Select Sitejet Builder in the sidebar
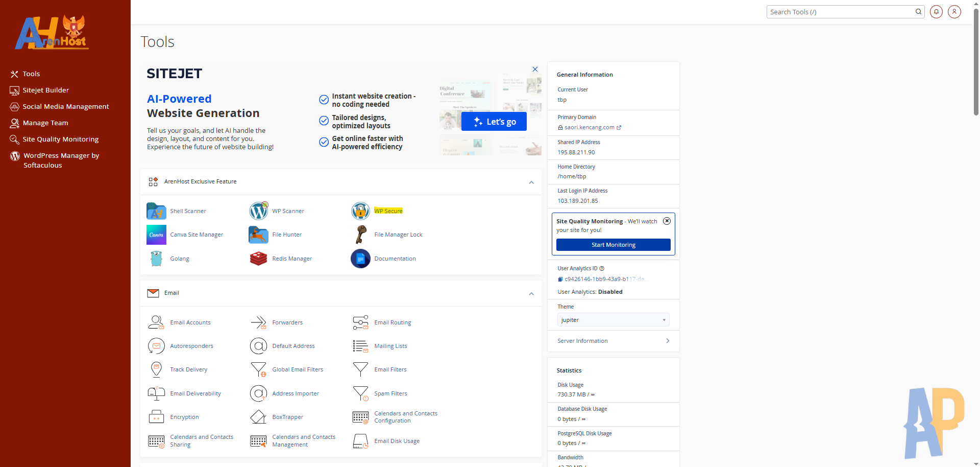 click(x=45, y=90)
